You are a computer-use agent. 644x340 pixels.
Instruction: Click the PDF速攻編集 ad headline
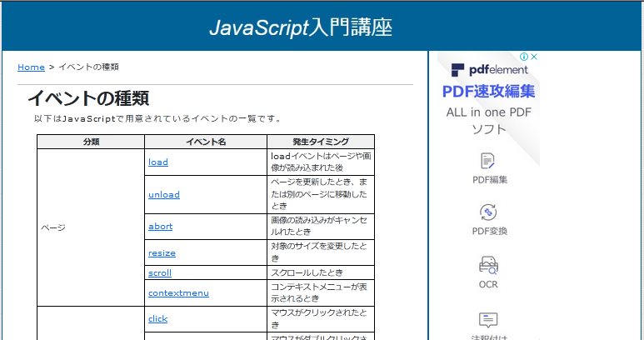point(489,91)
